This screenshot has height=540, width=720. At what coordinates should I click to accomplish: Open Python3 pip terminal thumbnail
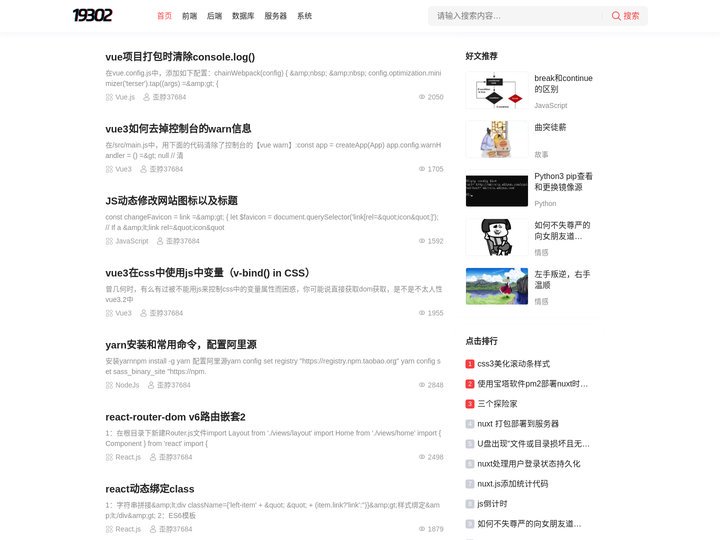click(x=497, y=189)
